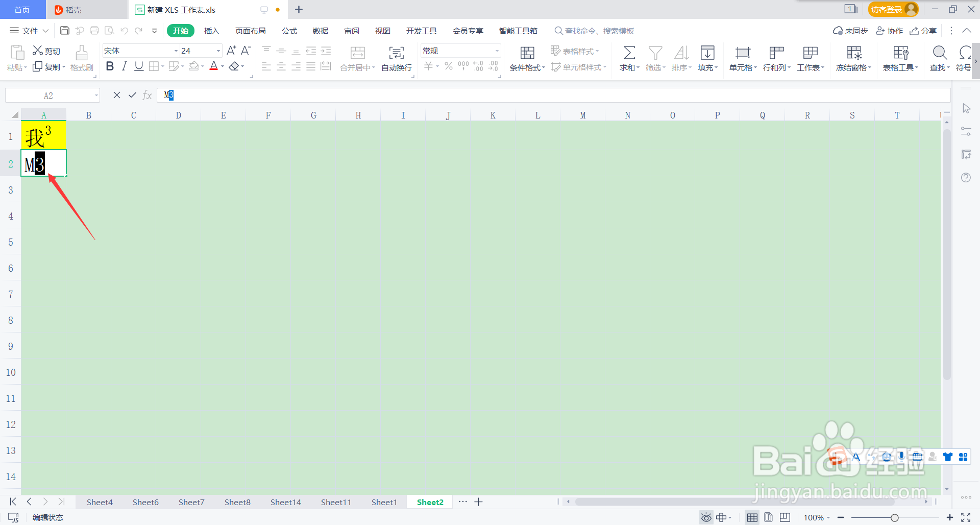Toggle eye protection mode icon

tap(706, 517)
